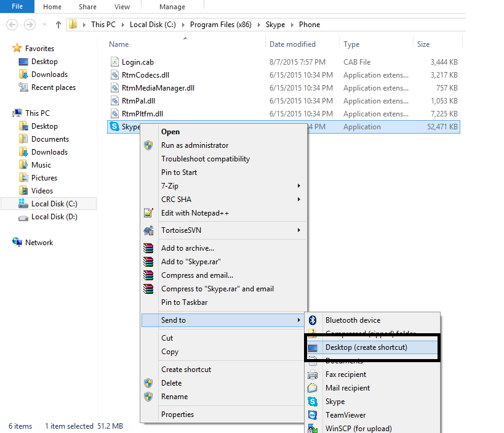Click the breadcrumb arrow after Local Disk (C:)
504x433 pixels.
pyautogui.click(x=183, y=25)
